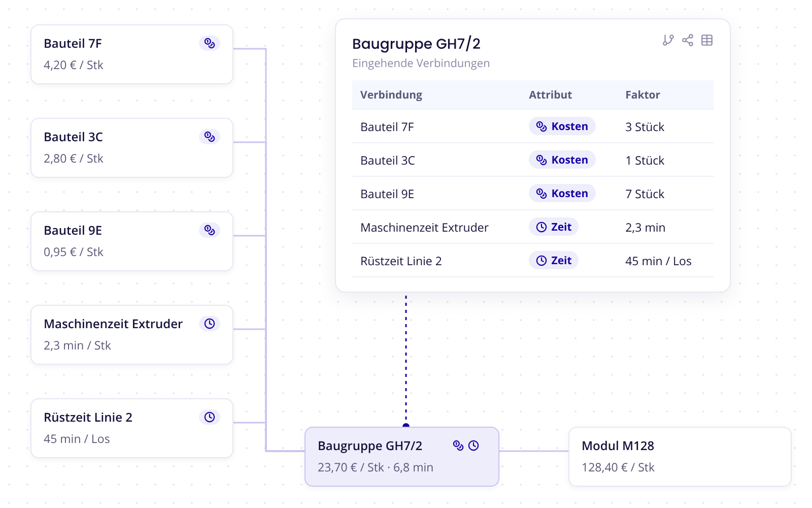Click factor value '3 Stück'

645,127
